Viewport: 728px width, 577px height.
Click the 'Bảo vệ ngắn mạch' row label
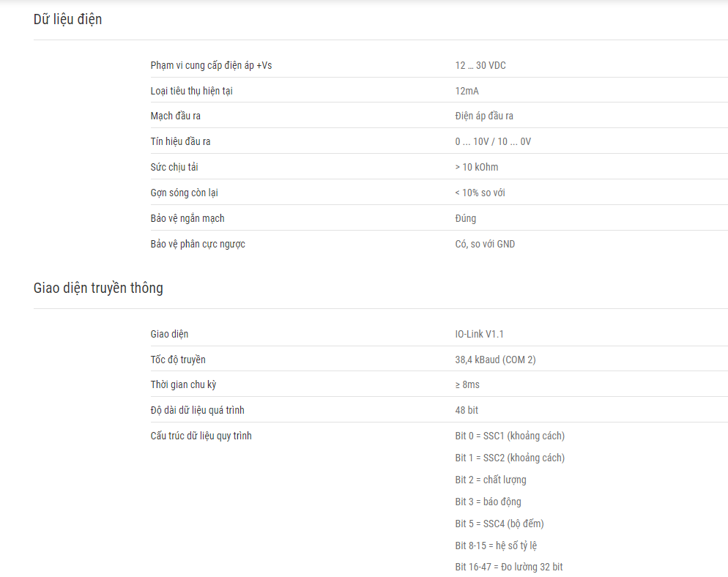point(187,218)
